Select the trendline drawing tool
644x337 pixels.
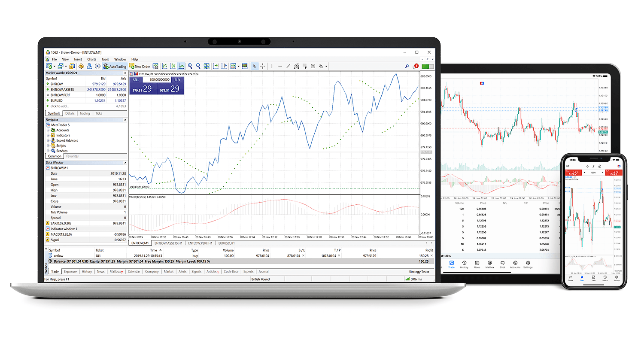pos(288,66)
